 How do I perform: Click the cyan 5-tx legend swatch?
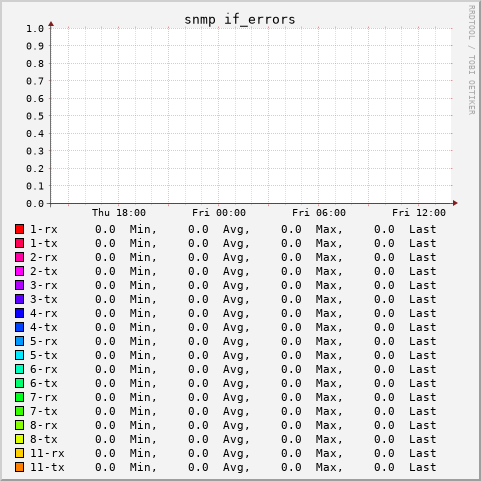click(19, 355)
